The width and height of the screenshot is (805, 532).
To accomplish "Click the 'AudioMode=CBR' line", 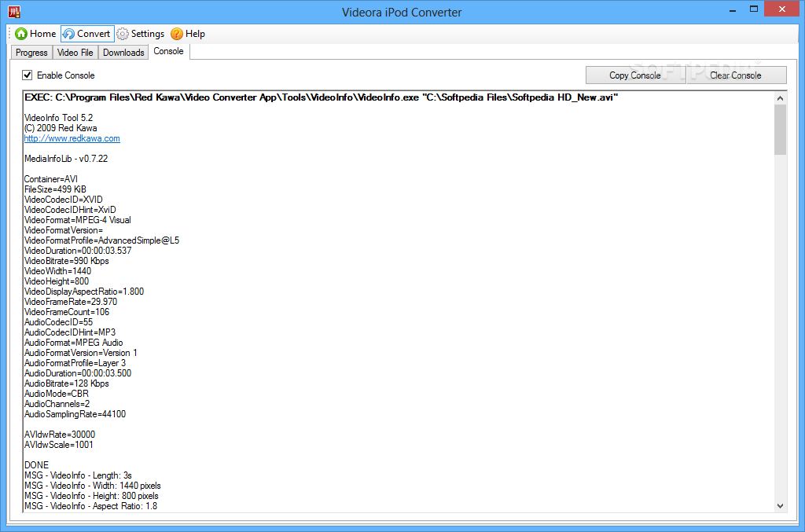I will click(x=57, y=394).
